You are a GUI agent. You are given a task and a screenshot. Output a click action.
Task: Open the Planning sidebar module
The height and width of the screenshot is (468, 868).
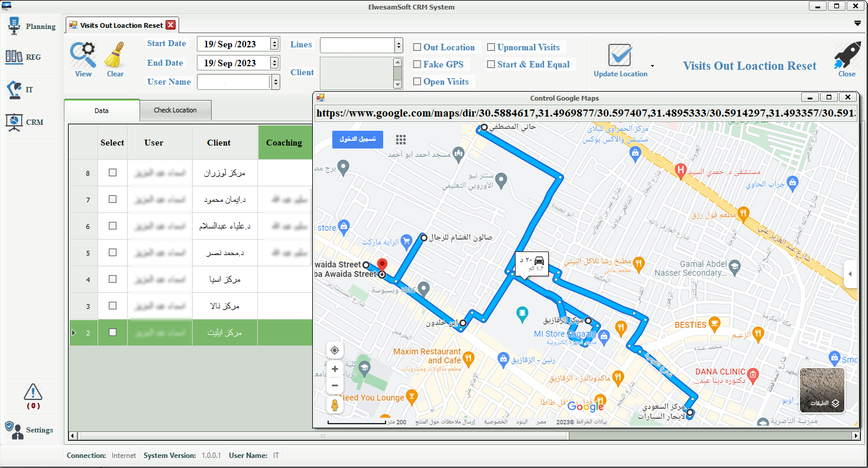(33, 27)
